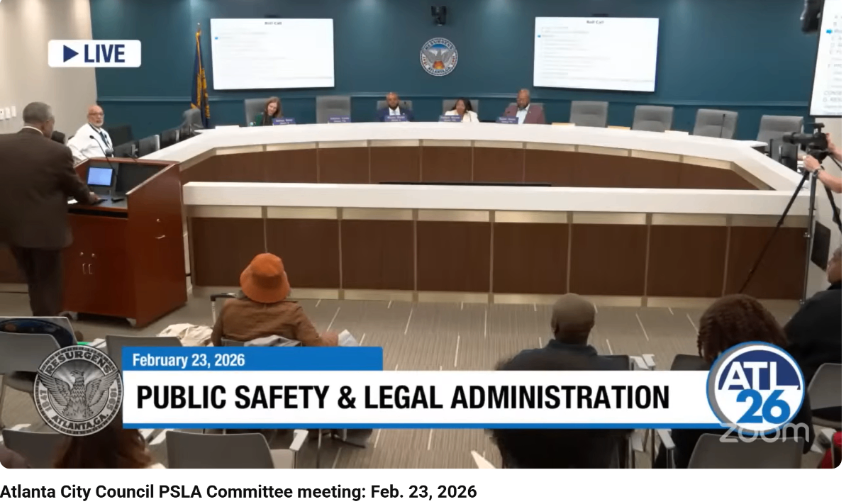Click the right Roll Call projection screen

596,53
